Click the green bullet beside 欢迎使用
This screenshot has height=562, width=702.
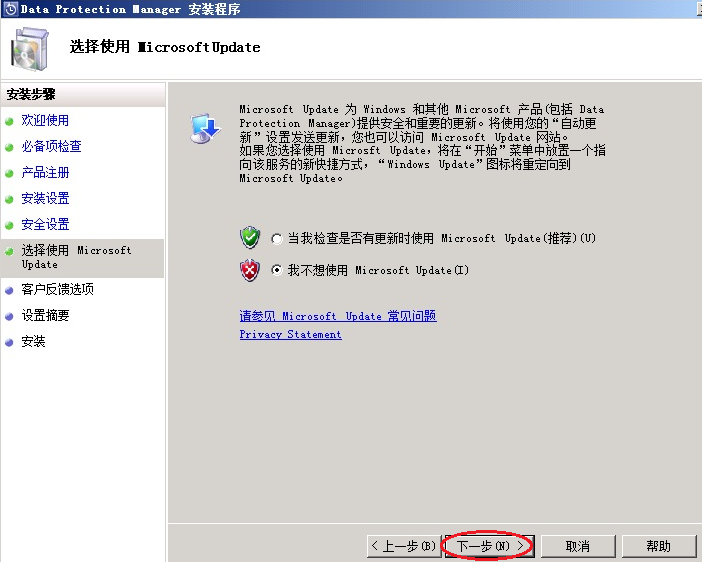click(9, 121)
